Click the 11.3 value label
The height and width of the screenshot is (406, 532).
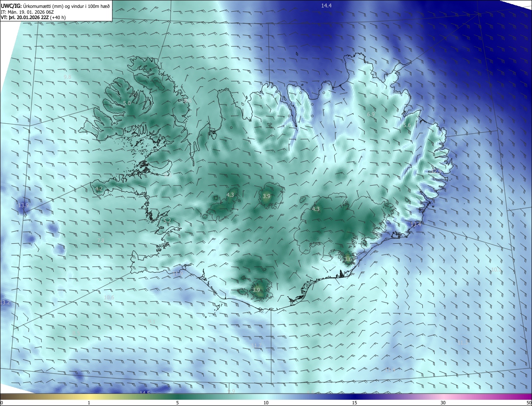pos(463,343)
